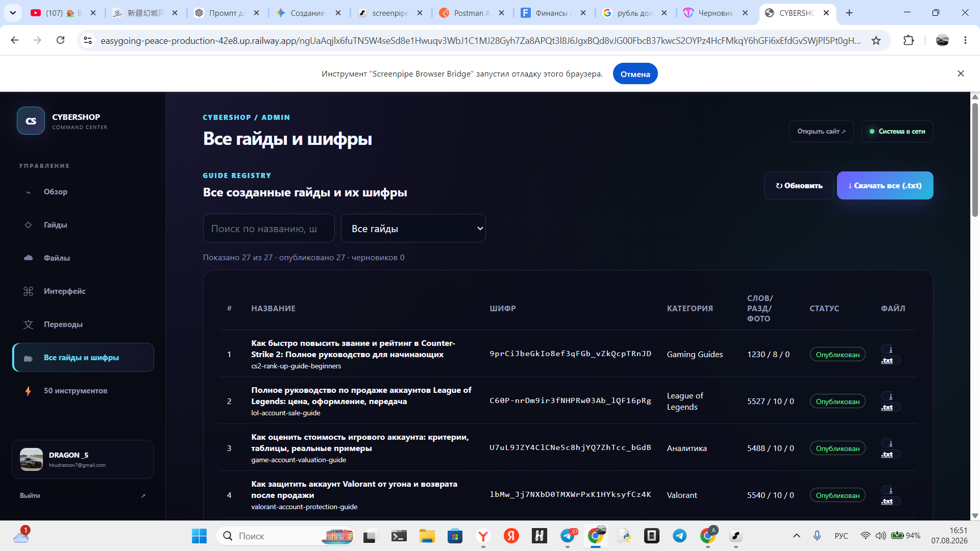Switch to the Postman tab
This screenshot has height=551, width=980.
point(471,13)
